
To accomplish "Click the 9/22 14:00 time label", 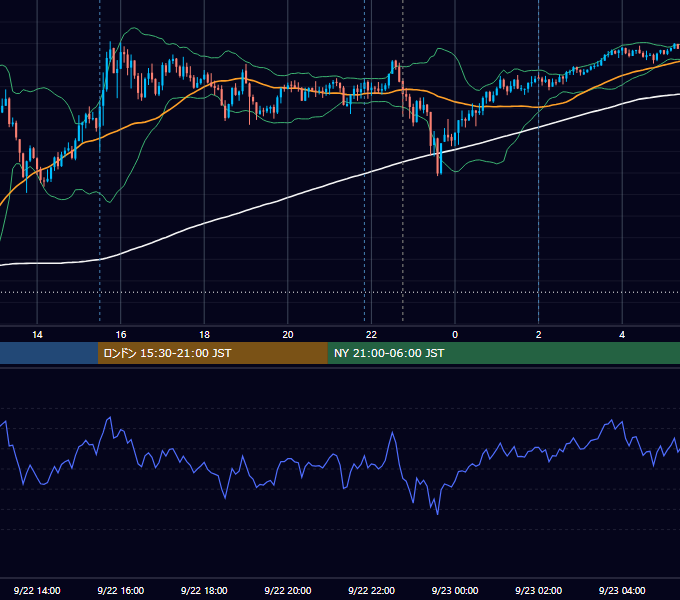I will click(37, 590).
